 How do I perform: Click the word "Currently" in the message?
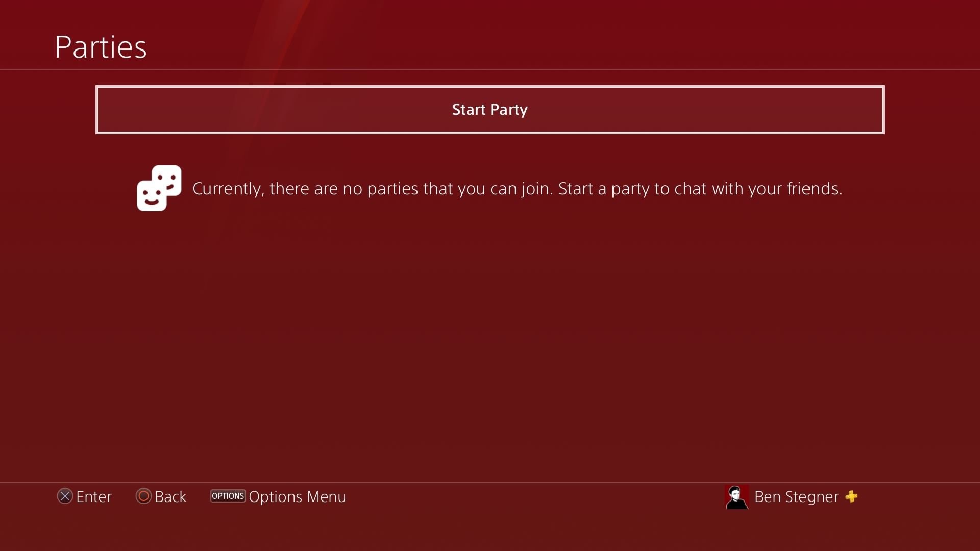pos(227,189)
